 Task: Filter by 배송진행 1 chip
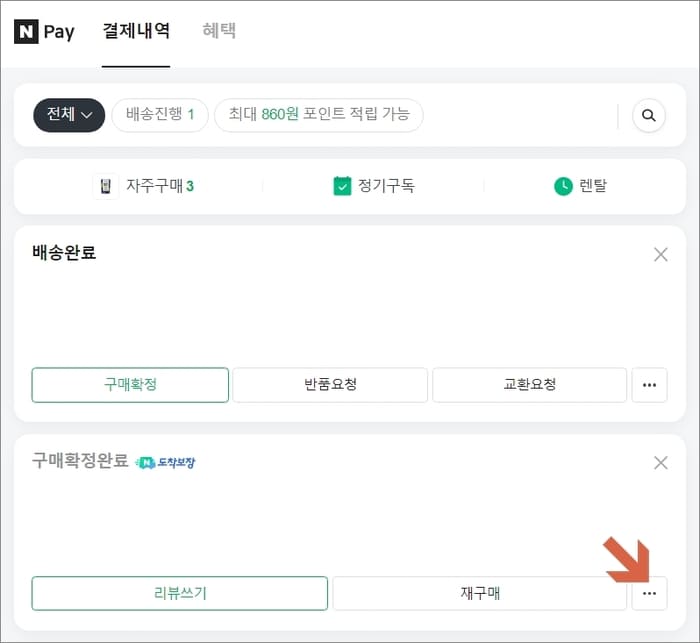click(x=160, y=115)
